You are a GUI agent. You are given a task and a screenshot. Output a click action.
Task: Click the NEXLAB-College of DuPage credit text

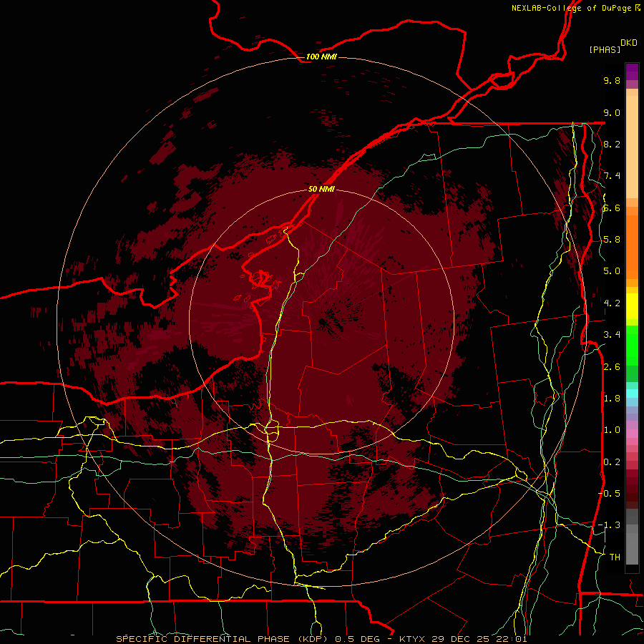tap(571, 8)
